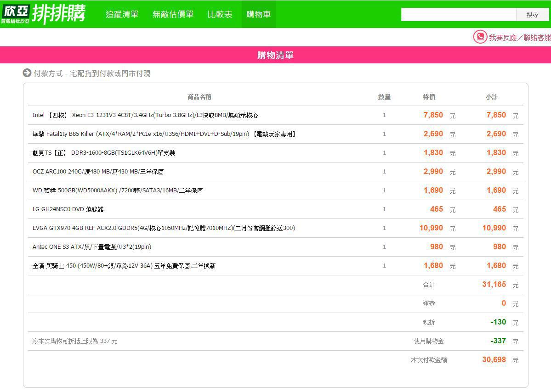The width and height of the screenshot is (551, 392).
Task: Select the EVGA GTX970 4GB row
Action: click(276, 228)
